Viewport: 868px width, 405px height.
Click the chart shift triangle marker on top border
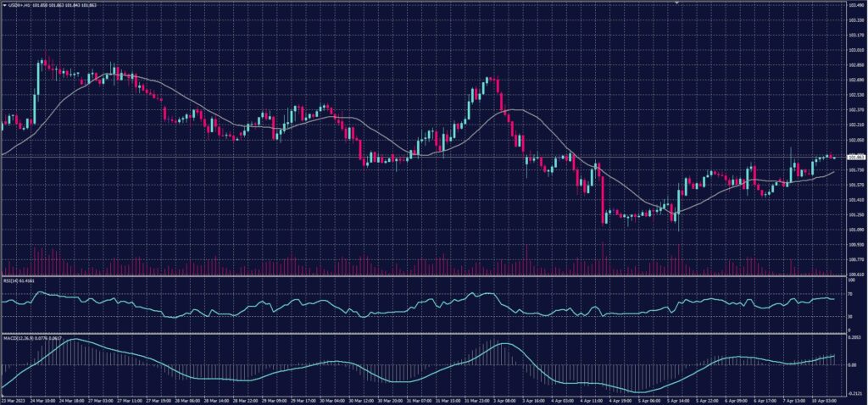(677, 3)
